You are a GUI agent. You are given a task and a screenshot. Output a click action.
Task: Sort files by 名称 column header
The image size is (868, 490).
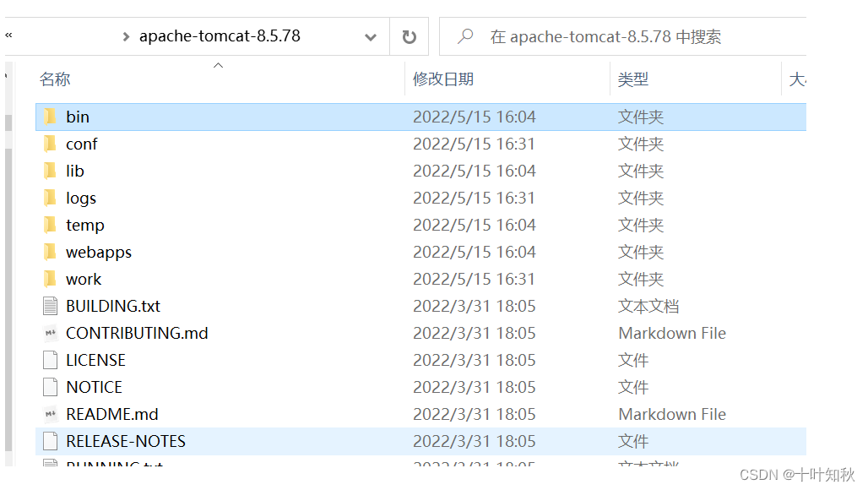(55, 79)
